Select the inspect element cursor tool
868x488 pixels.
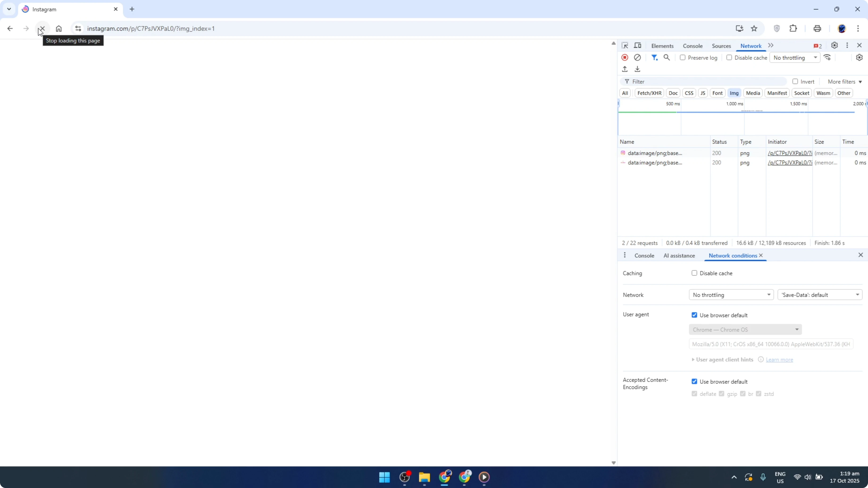pyautogui.click(x=625, y=45)
